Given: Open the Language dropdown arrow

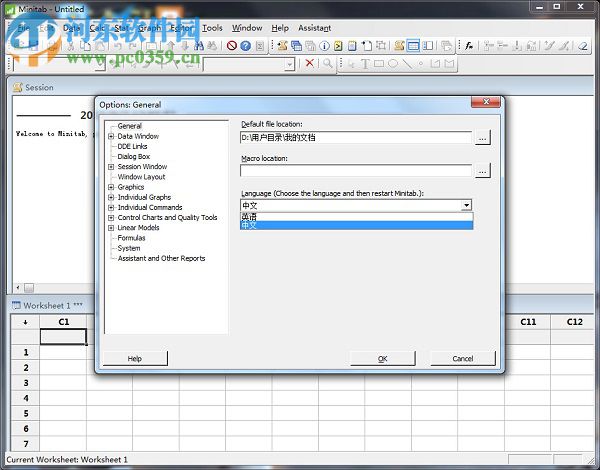Looking at the screenshot, I should point(466,206).
